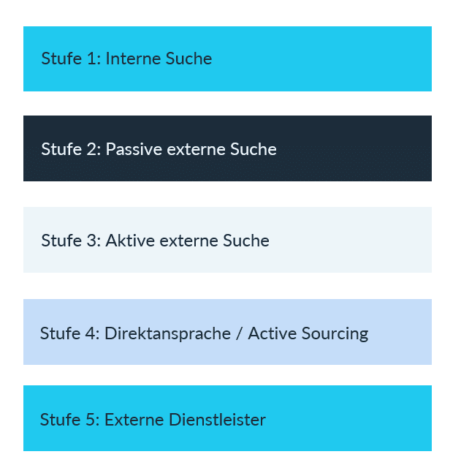Open the Stufe 5: Externe Dienstleister bar
This screenshot has height=476, width=461.
227,418
